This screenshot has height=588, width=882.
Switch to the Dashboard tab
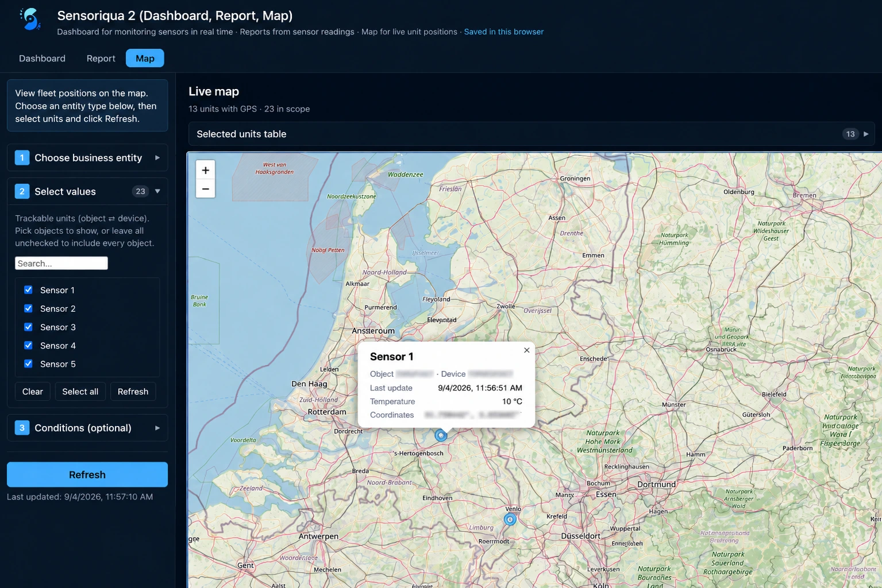click(x=42, y=58)
